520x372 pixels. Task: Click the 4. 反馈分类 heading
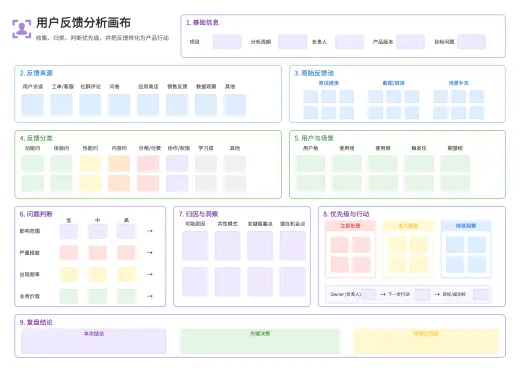pyautogui.click(x=36, y=138)
